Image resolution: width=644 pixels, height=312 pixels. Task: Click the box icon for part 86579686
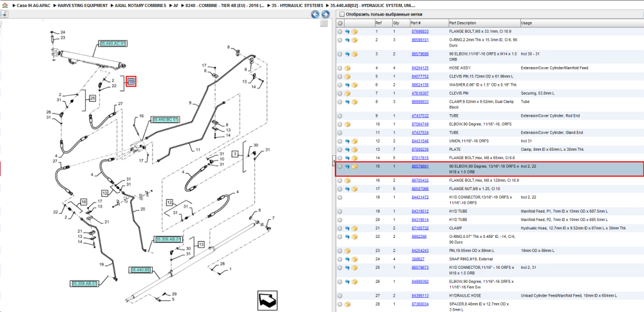354,54
